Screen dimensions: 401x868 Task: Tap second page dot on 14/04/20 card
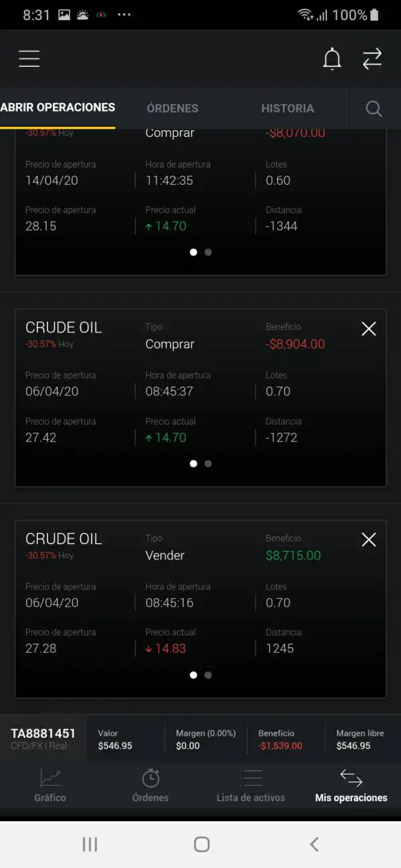tap(208, 252)
